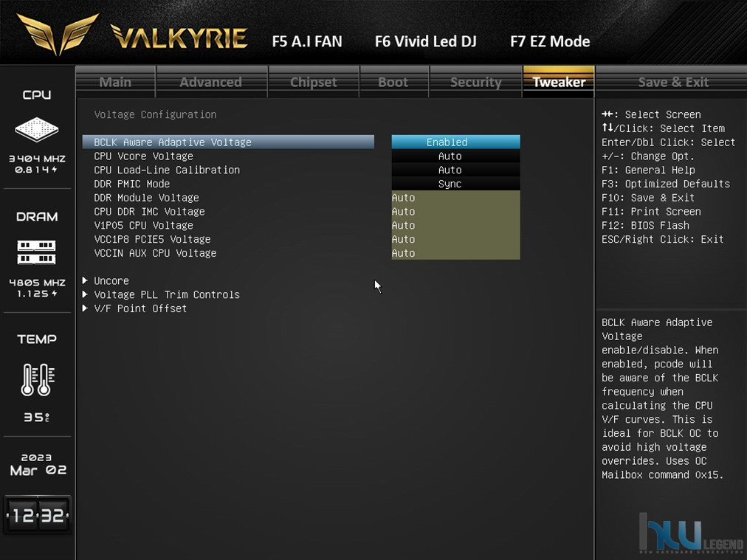Go to the Boot tab

(x=393, y=82)
